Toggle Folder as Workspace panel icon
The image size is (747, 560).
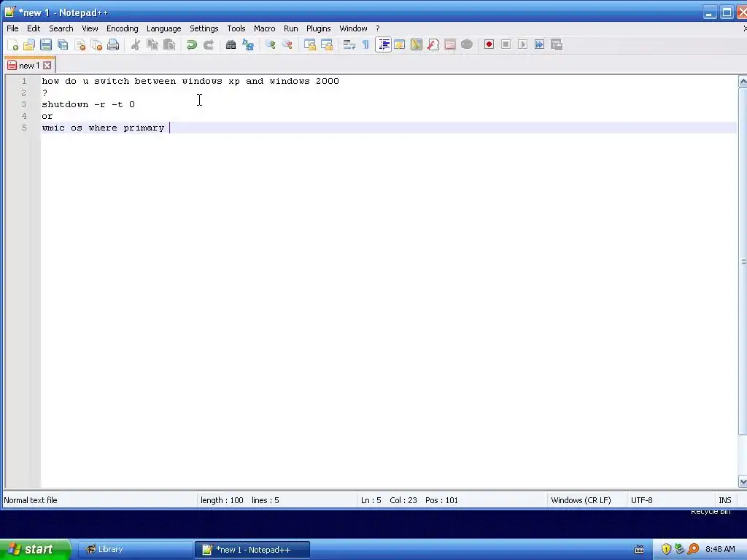click(449, 44)
